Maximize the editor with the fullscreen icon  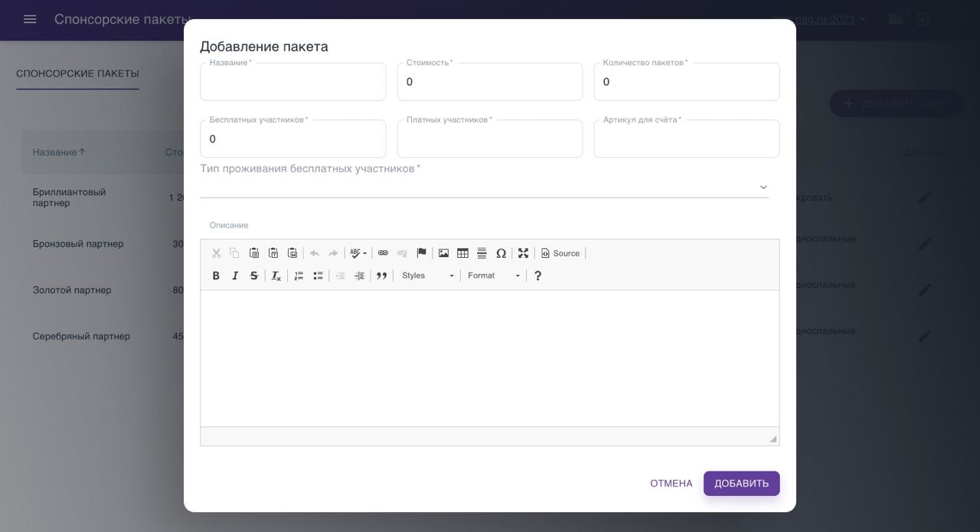523,253
